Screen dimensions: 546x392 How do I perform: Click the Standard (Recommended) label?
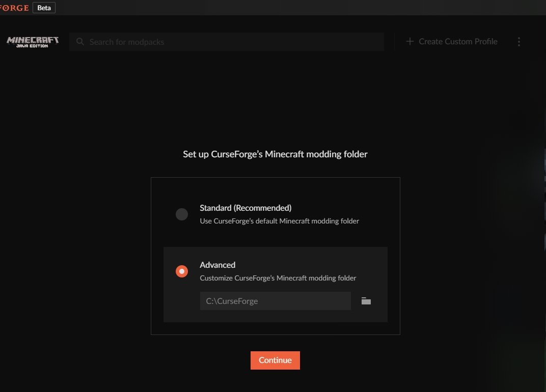click(245, 208)
